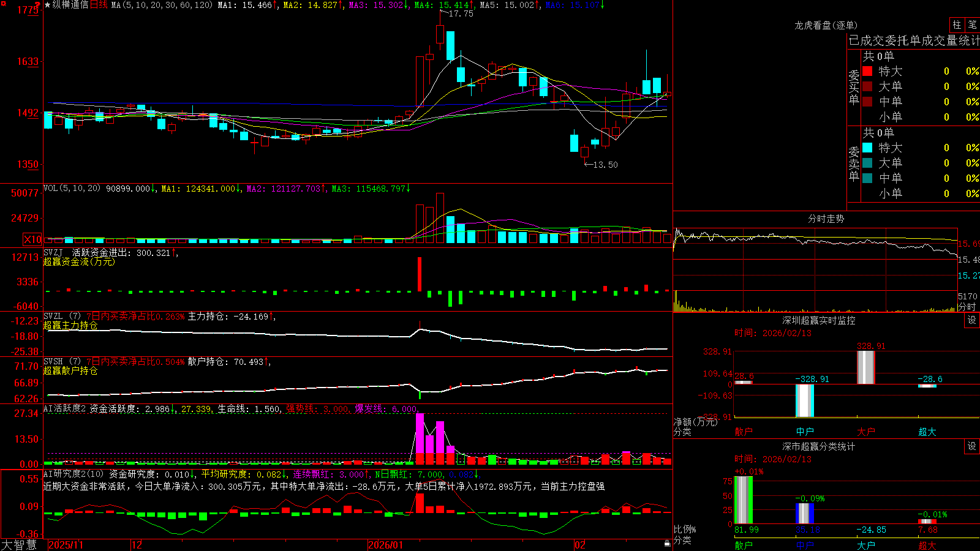Image resolution: width=980 pixels, height=551 pixels.
Task: Click the 12 month marker on timeline
Action: 137,545
